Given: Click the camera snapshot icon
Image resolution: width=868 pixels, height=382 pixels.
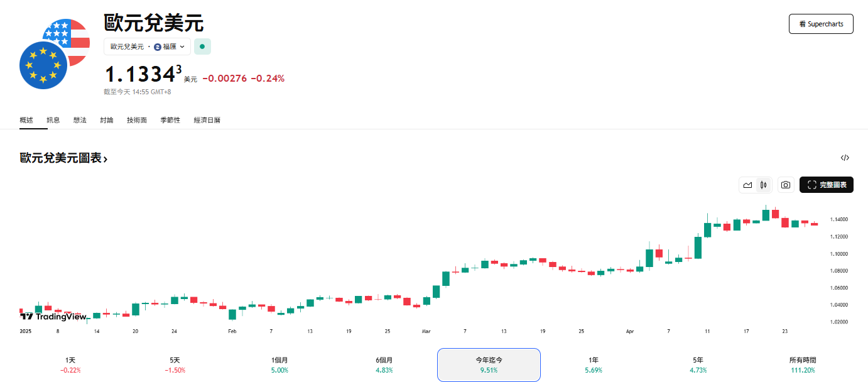Looking at the screenshot, I should 785,185.
